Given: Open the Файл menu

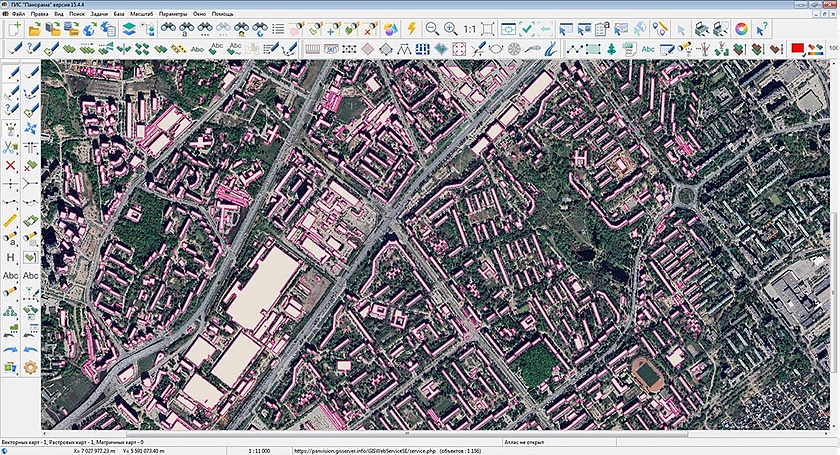Looking at the screenshot, I should pyautogui.click(x=18, y=14).
